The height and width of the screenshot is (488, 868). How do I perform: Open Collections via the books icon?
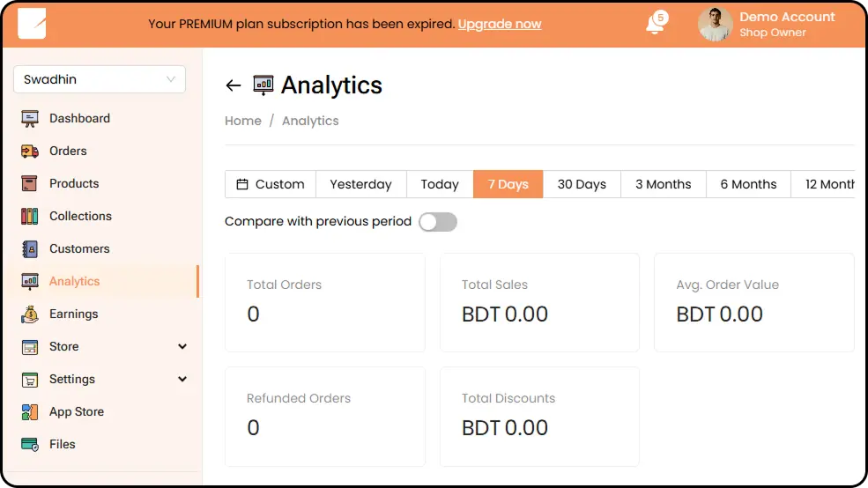(x=30, y=216)
